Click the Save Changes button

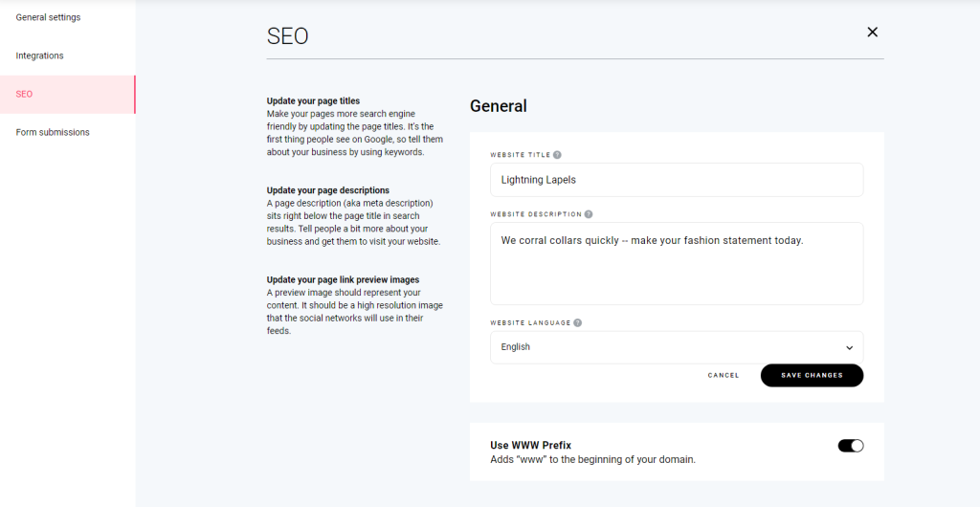pos(812,375)
